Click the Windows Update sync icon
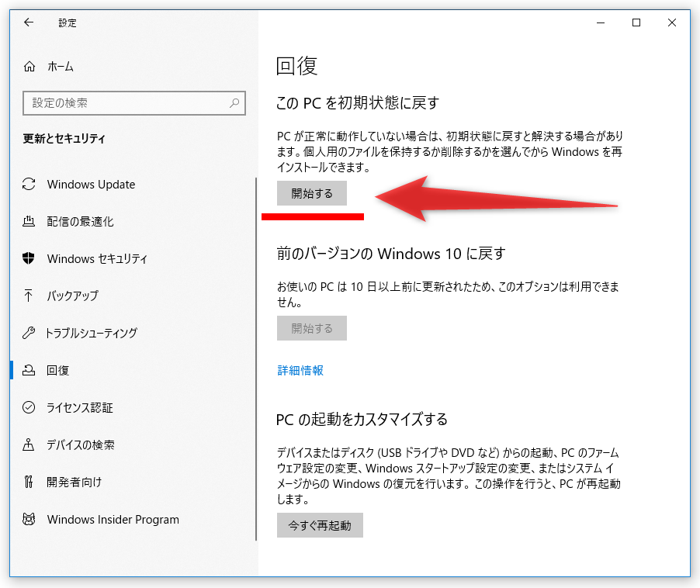 (29, 185)
